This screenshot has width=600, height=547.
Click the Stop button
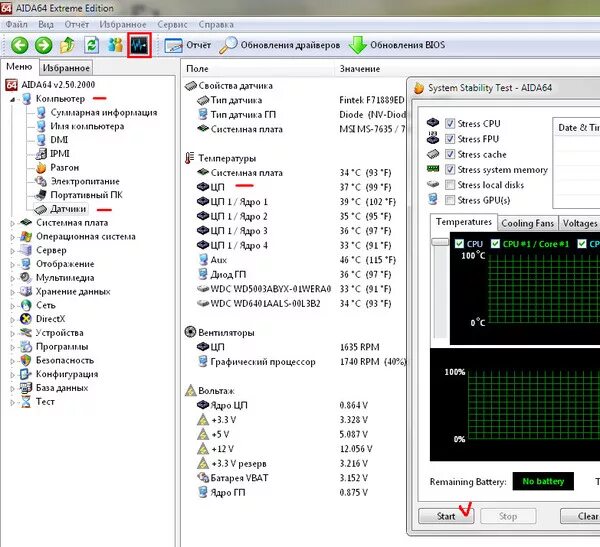pyautogui.click(x=508, y=516)
